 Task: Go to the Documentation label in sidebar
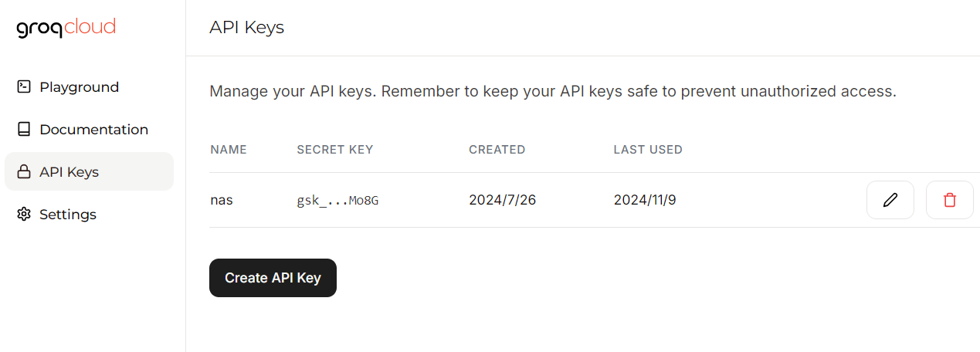[94, 130]
